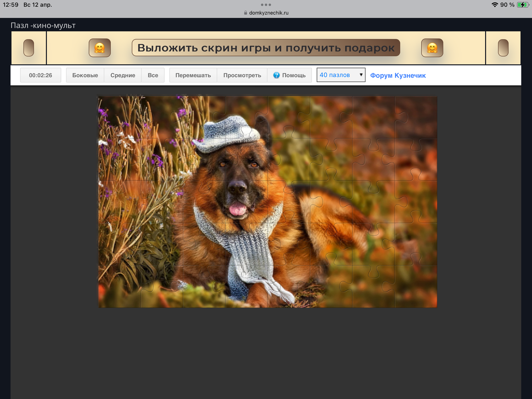
Task: Click the Выложить скрин игры banner button
Action: [266, 48]
